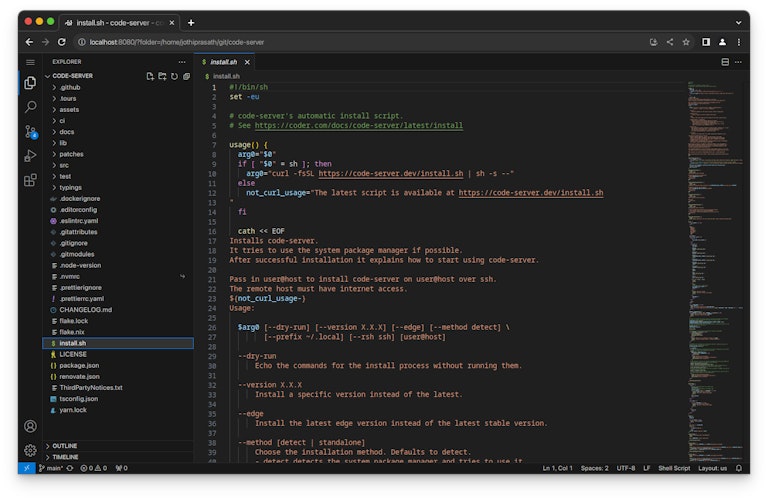Open the Source Control view
Viewport: 768px width, 500px height.
[x=30, y=131]
